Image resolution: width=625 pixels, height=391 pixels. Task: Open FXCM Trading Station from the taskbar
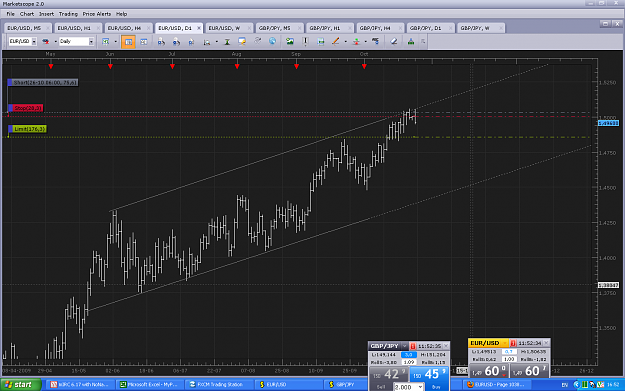219,385
